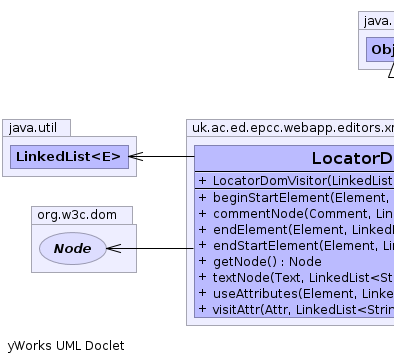Select the Node interface ellipse
394x363 pixels.
tap(73, 248)
